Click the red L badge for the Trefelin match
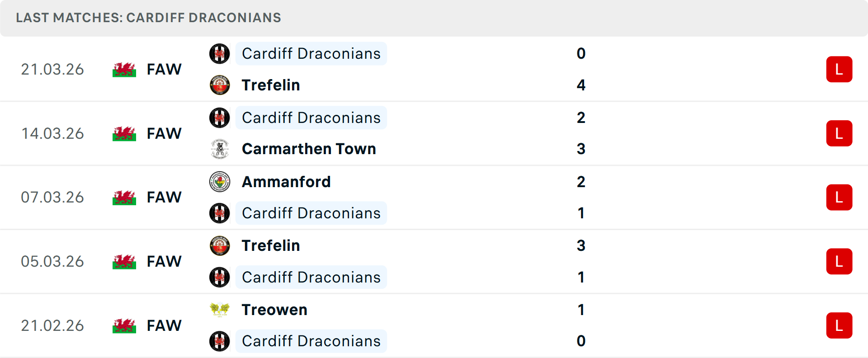 840,69
